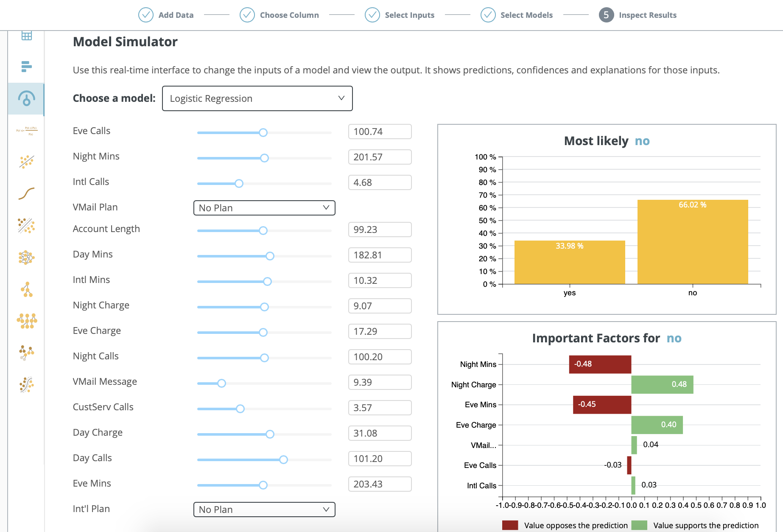Select the Model Simulator gauge icon

[26, 99]
